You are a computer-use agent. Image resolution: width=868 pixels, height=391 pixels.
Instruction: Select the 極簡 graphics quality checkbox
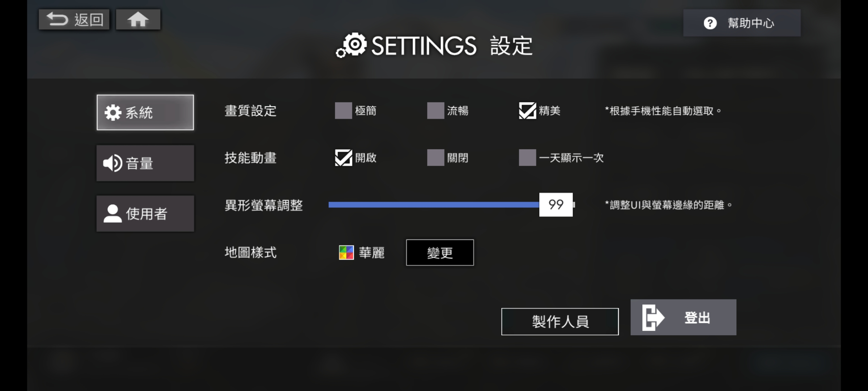point(343,111)
